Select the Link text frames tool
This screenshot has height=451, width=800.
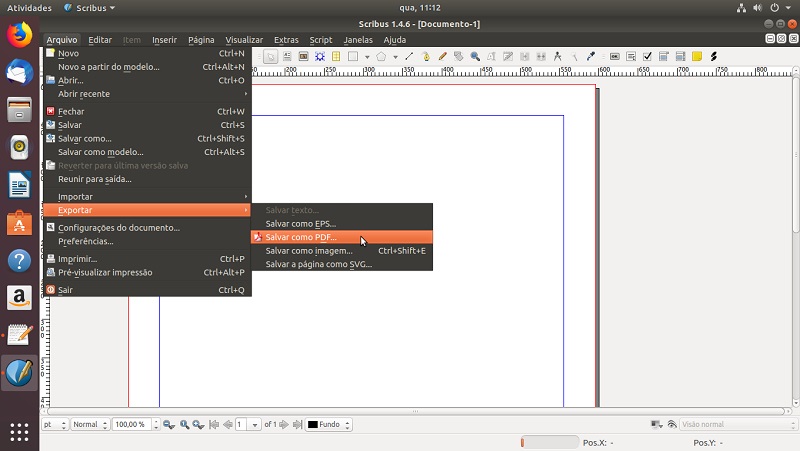point(524,57)
